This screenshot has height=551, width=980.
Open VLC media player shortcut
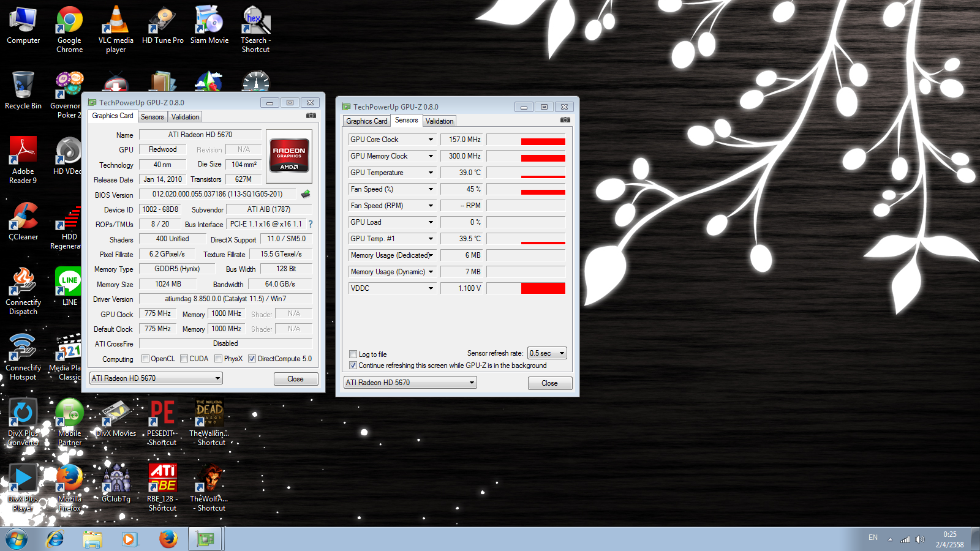point(116,29)
